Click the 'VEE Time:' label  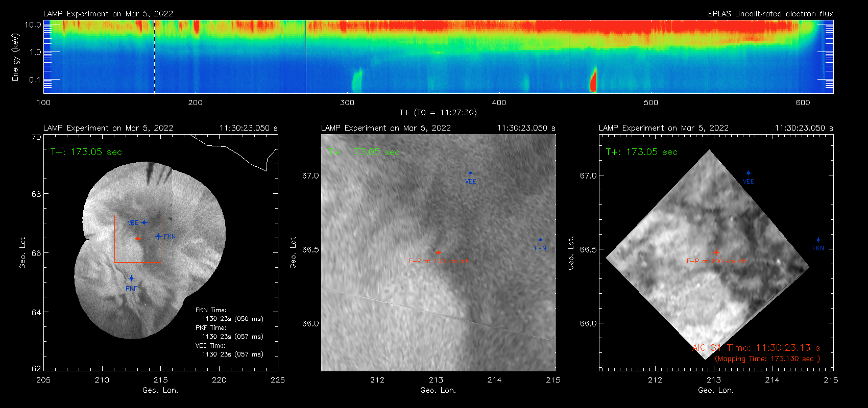coord(211,346)
